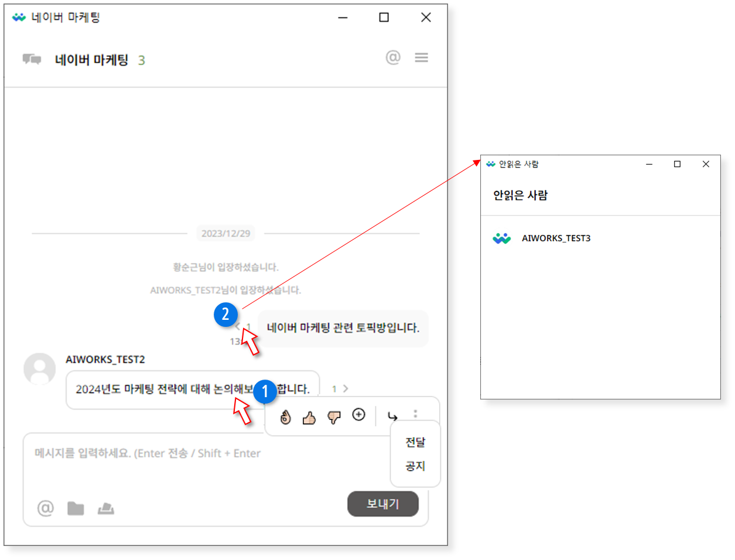Select 공지 from the message popup menu
Viewport: 735px width, 560px height.
tap(415, 466)
